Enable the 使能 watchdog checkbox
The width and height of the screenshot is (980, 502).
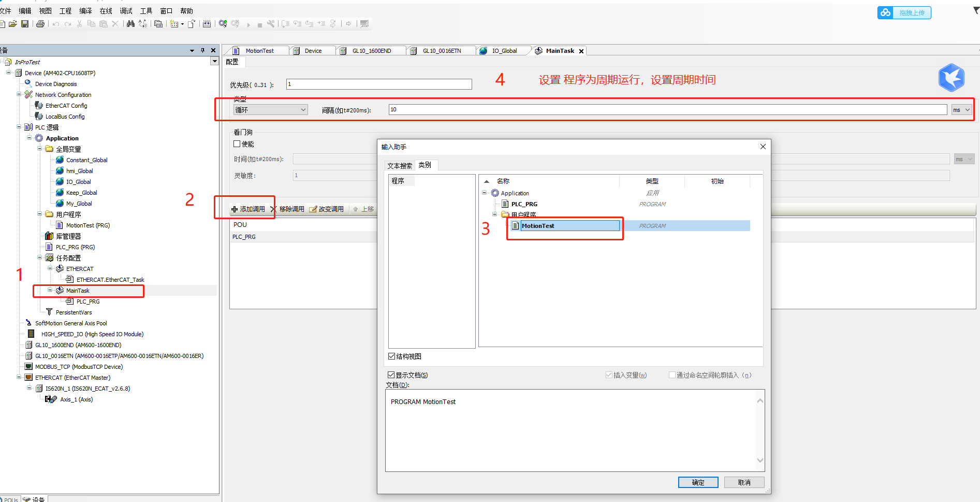tap(237, 144)
